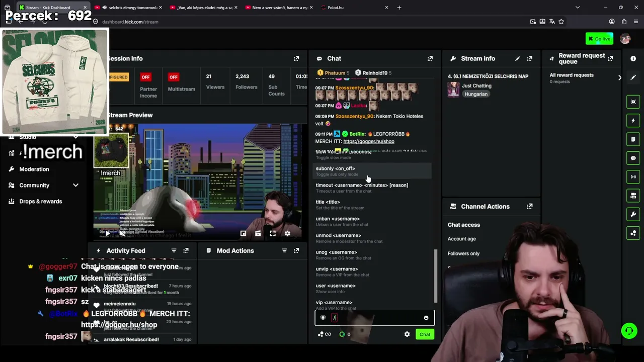The width and height of the screenshot is (644, 362).
Task: Click the shield icon in chat input
Action: pos(323,318)
